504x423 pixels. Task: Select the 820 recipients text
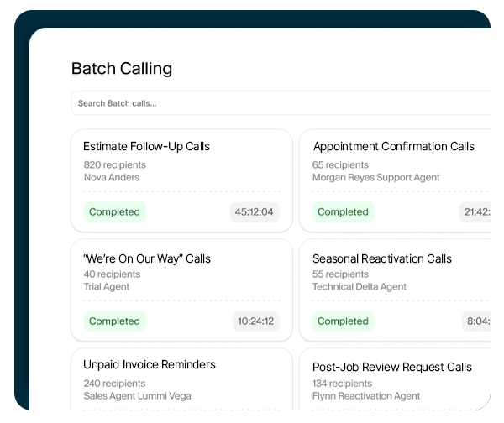[x=115, y=164]
